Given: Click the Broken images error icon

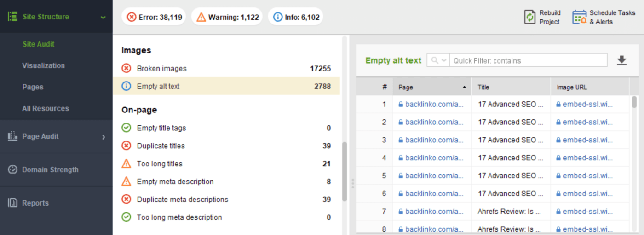Looking at the screenshot, I should coord(126,69).
